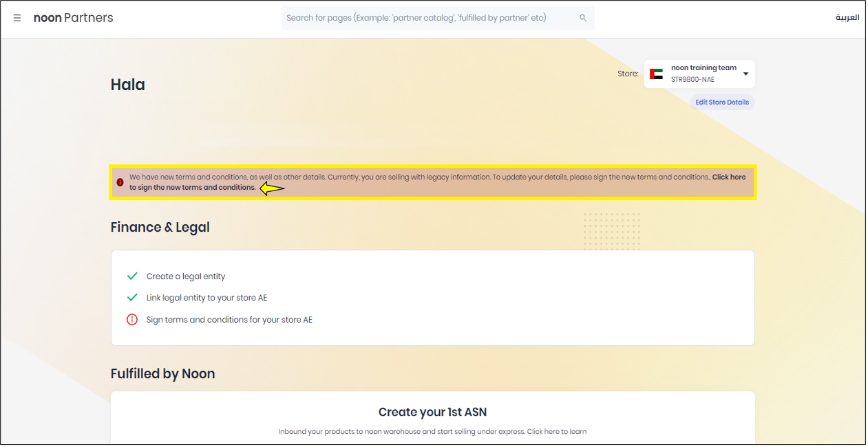Image resolution: width=868 pixels, height=447 pixels.
Task: Select Sign terms and conditions for store AE
Action: 229,320
